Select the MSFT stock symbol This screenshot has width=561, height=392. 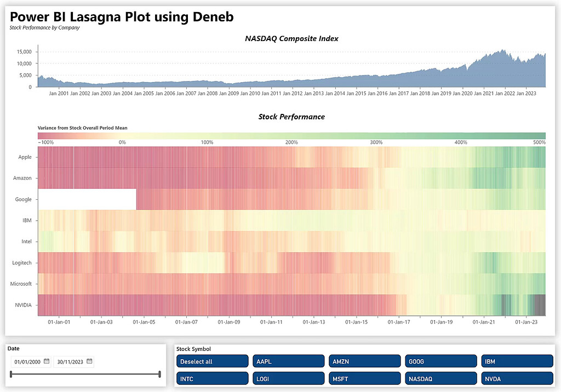364,378
